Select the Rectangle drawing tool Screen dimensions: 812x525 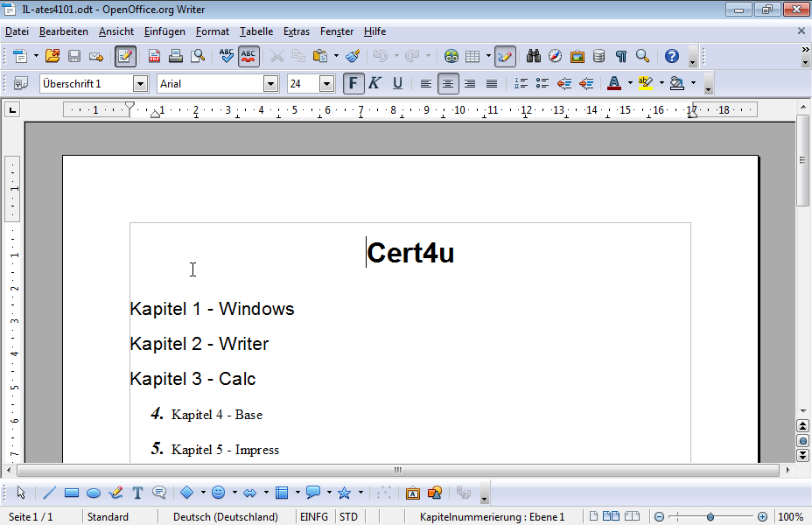72,493
